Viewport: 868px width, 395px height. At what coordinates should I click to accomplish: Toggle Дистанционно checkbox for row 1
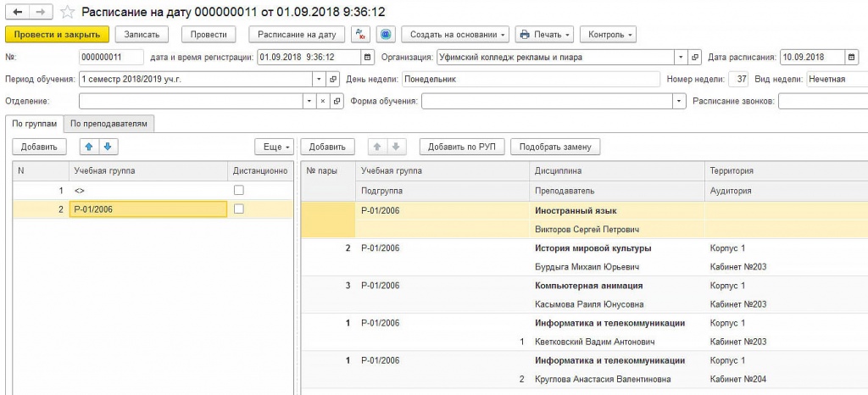click(x=238, y=191)
